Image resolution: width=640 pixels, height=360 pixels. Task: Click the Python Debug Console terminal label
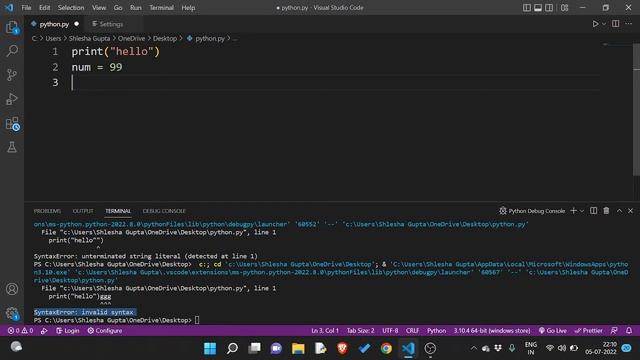(532, 211)
